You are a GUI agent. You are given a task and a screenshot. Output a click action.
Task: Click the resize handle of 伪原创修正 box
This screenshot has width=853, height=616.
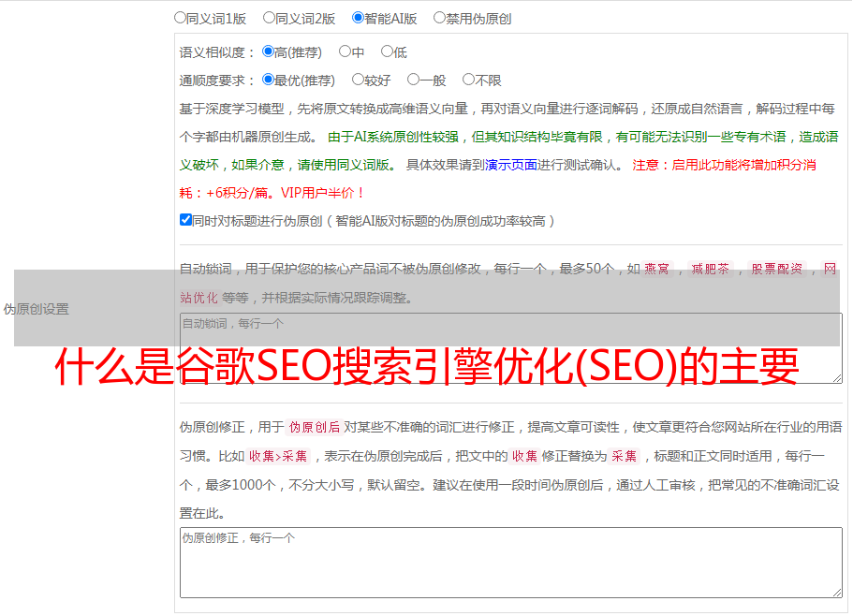(837, 594)
